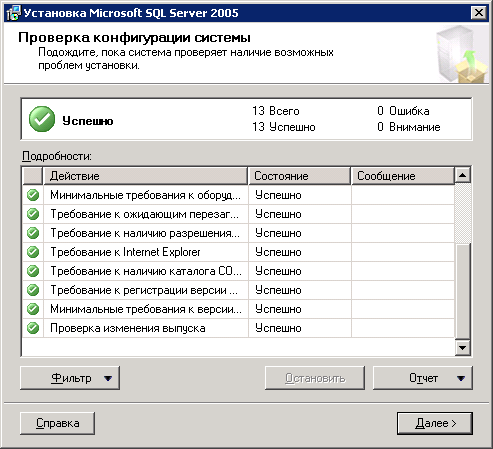This screenshot has width=493, height=449.
Task: Click green check icon beside Требование к ожидающим перезаг...
Action: pos(33,214)
